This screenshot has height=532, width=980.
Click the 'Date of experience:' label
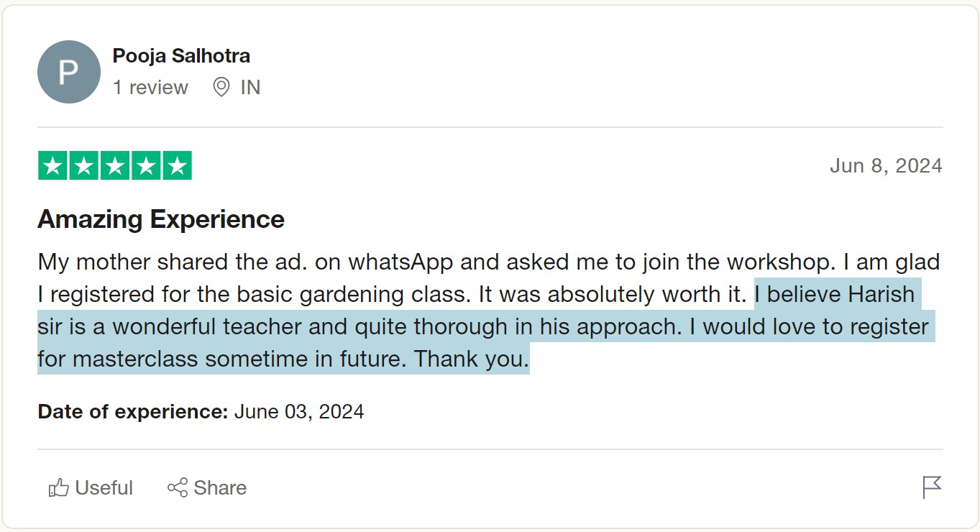(x=133, y=412)
